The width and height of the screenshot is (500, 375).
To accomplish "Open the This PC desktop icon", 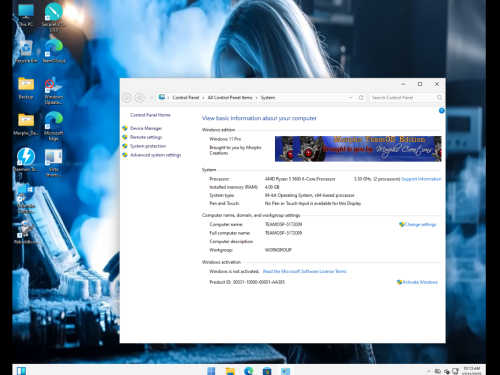I will (x=26, y=15).
